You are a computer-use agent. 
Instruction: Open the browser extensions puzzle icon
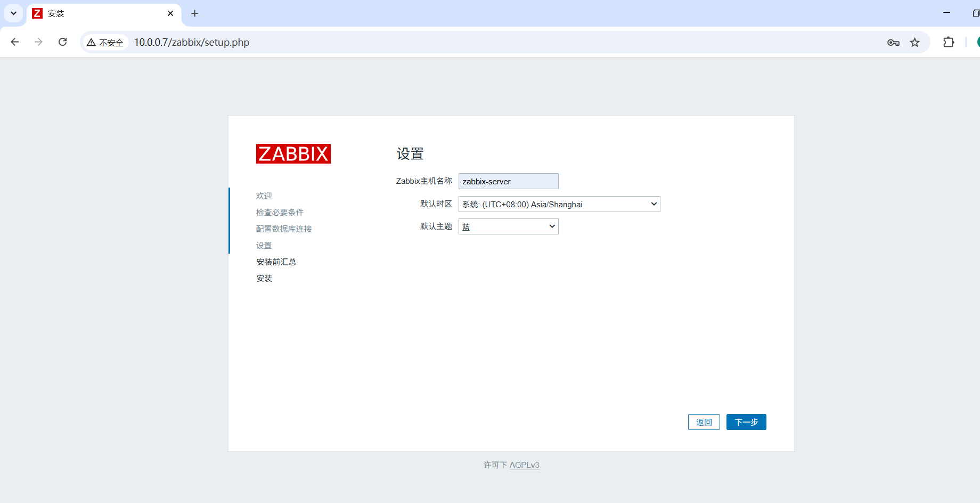(949, 42)
